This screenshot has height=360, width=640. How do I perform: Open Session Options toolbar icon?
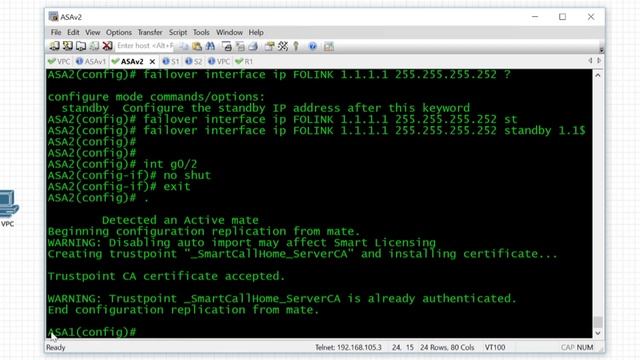tap(269, 47)
